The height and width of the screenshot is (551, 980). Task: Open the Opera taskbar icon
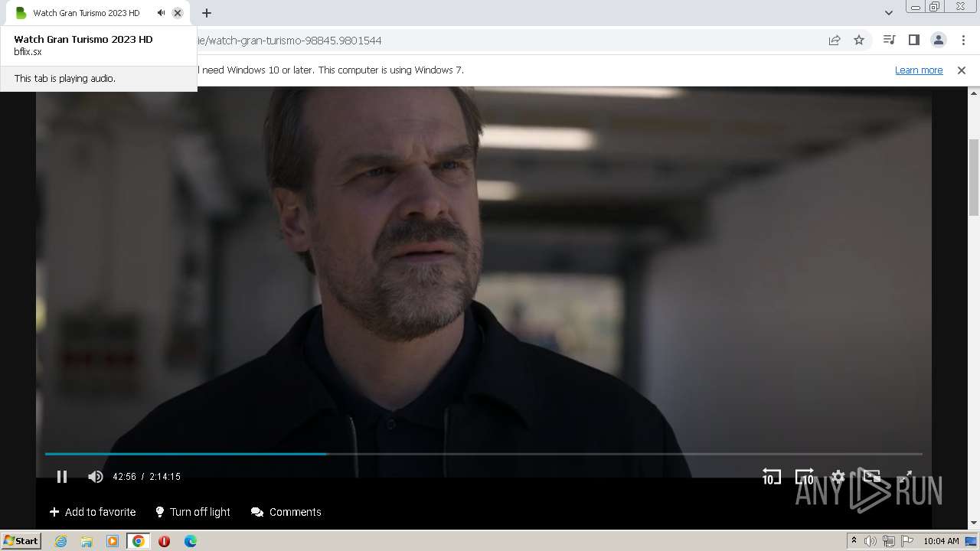click(x=164, y=541)
